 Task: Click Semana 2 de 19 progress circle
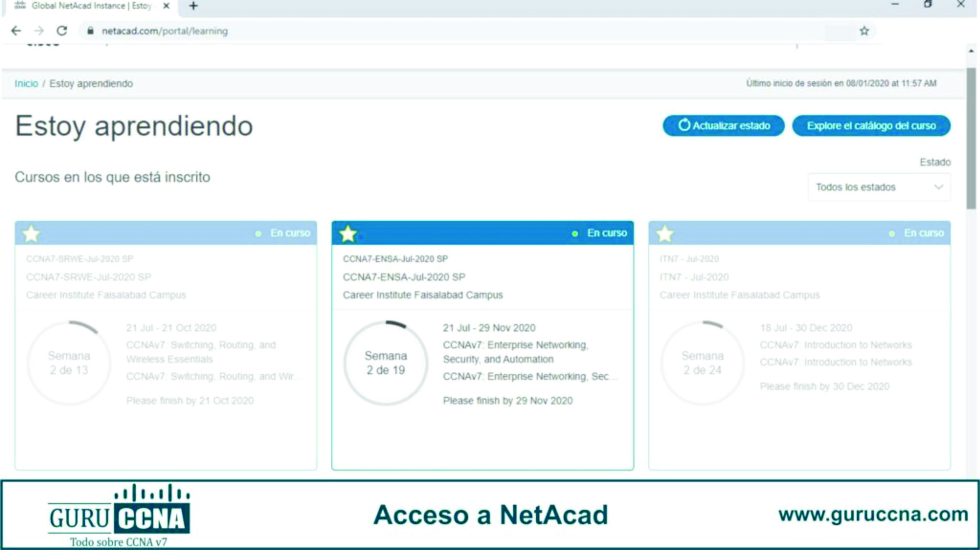coord(386,363)
